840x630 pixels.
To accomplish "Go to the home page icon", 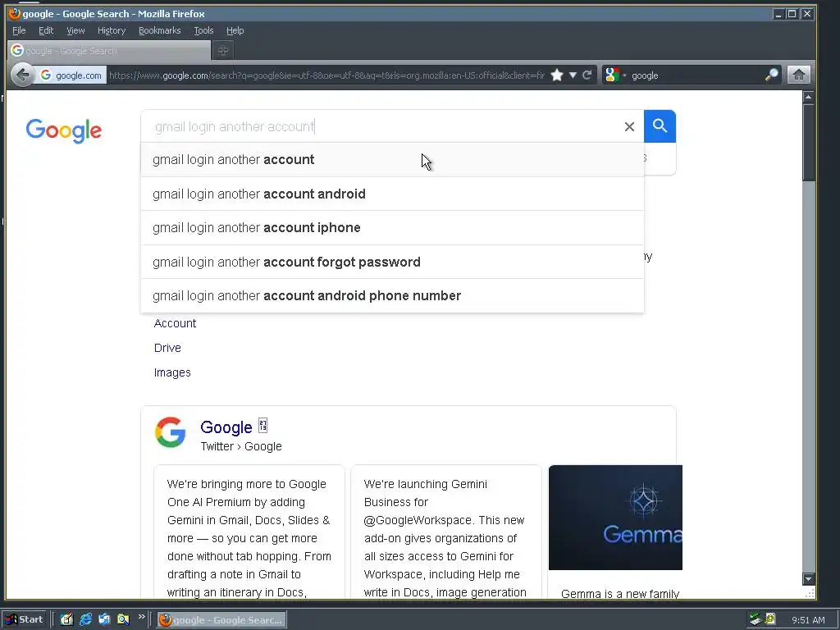I will 798,75.
